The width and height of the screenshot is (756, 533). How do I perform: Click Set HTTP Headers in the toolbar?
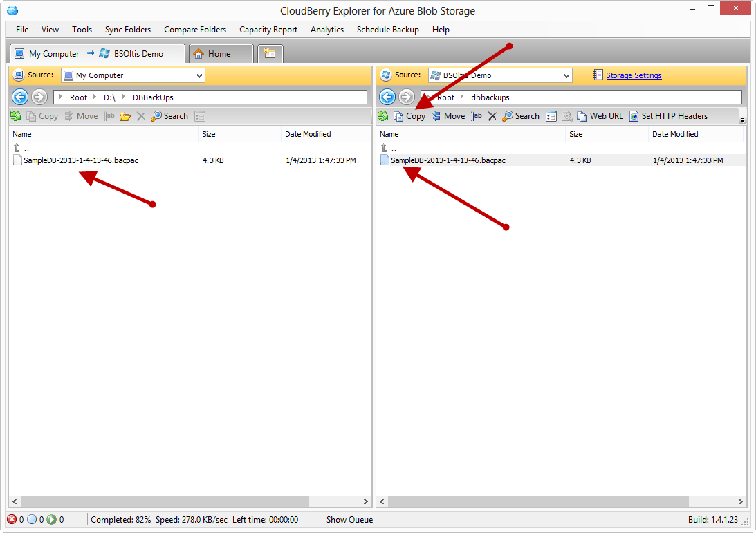[668, 116]
